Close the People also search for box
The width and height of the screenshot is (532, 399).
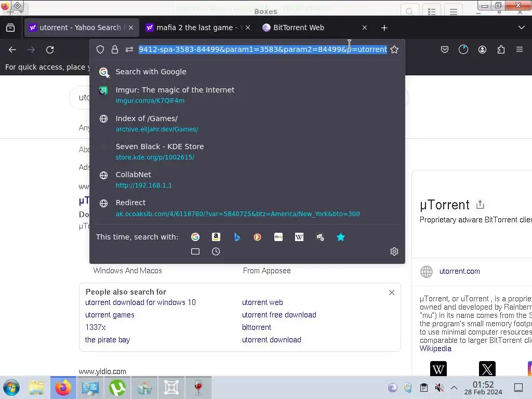point(392,292)
